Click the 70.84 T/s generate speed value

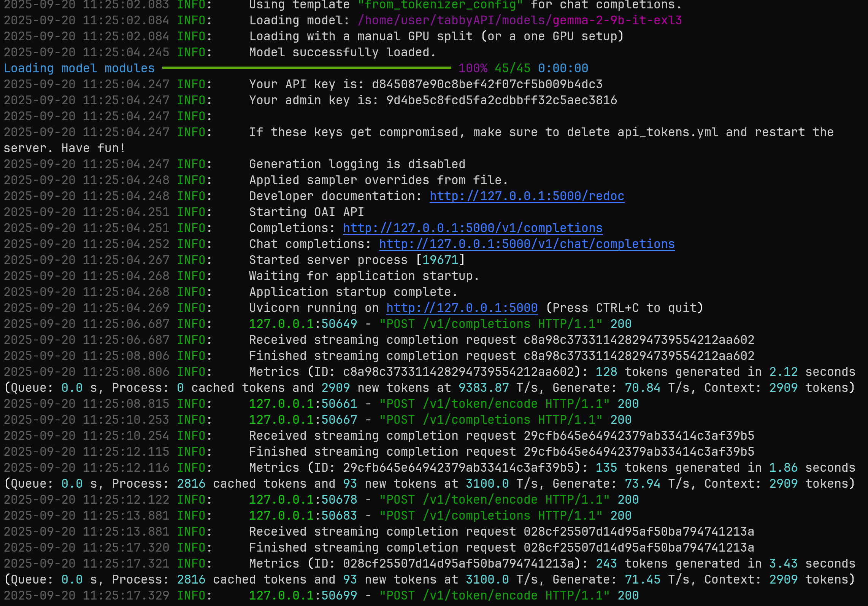click(x=642, y=388)
